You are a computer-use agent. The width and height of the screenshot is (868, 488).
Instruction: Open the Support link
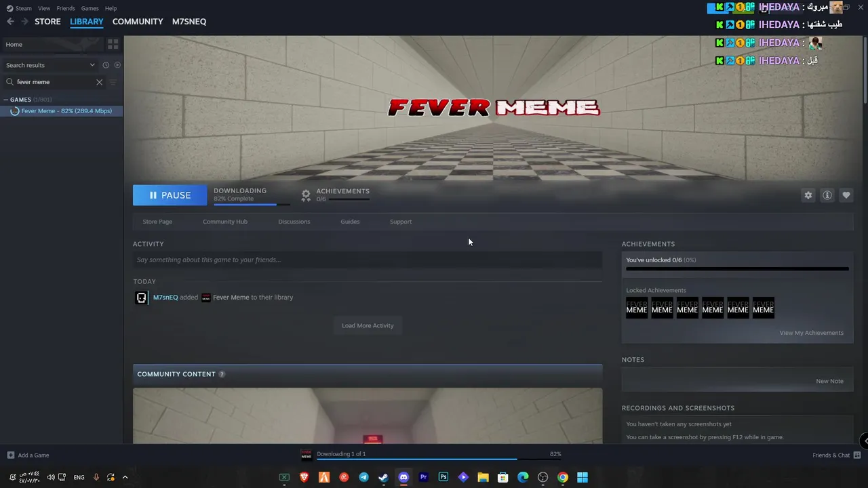click(x=401, y=222)
